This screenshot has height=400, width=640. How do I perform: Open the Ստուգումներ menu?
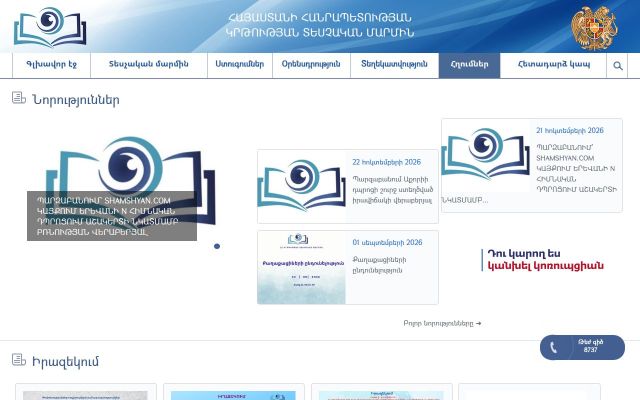(x=240, y=64)
